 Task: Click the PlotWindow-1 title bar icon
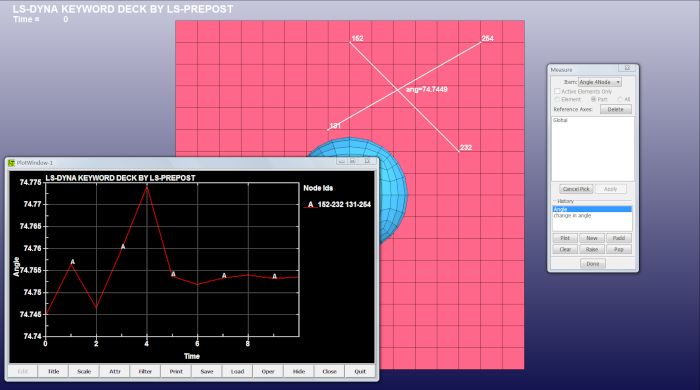coord(12,163)
